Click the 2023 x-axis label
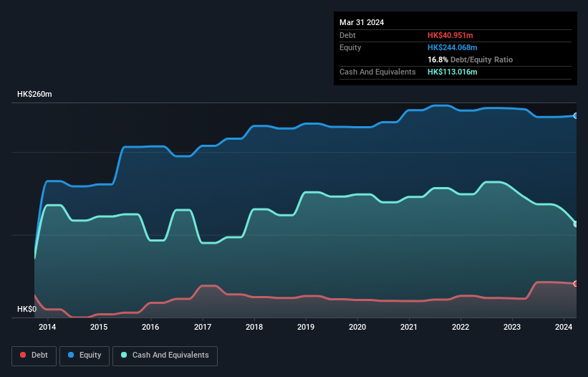 (512, 327)
